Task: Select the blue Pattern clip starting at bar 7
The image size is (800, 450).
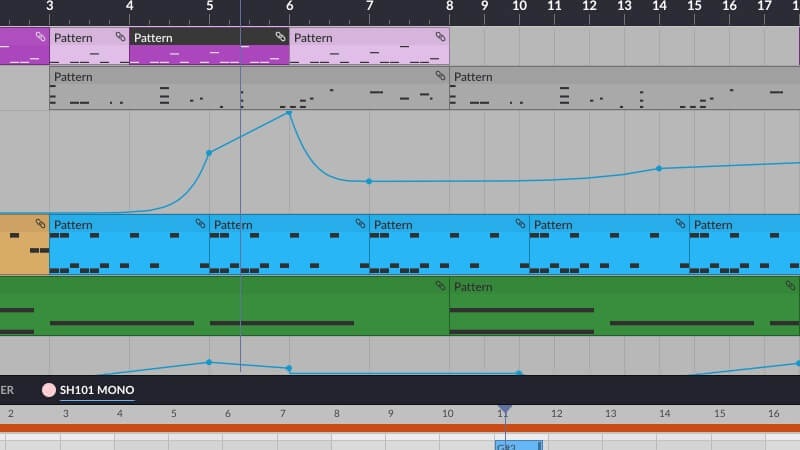Action: pyautogui.click(x=449, y=245)
